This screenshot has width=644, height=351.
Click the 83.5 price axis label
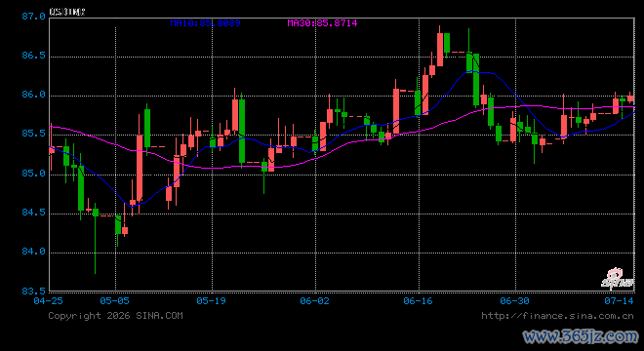point(33,292)
